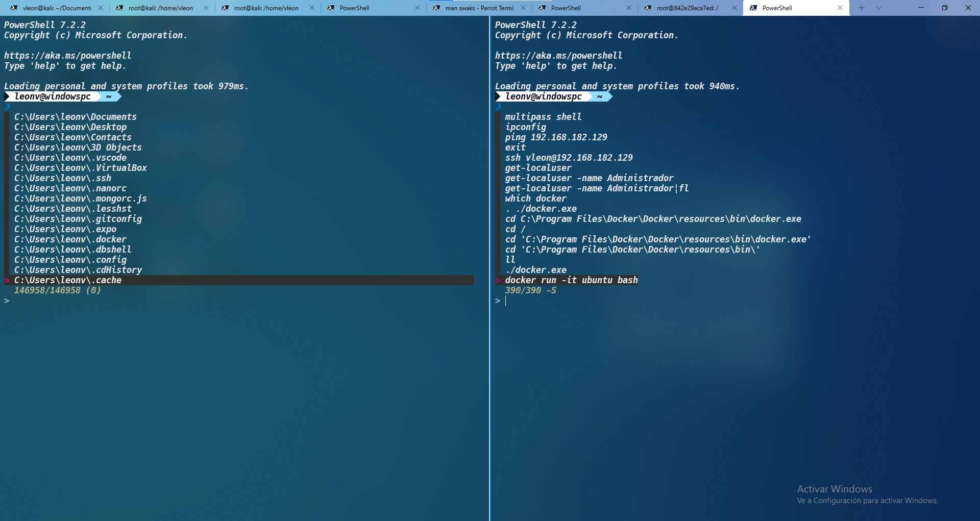
Task: Open the root@842e29aca7ed tab
Action: point(687,8)
